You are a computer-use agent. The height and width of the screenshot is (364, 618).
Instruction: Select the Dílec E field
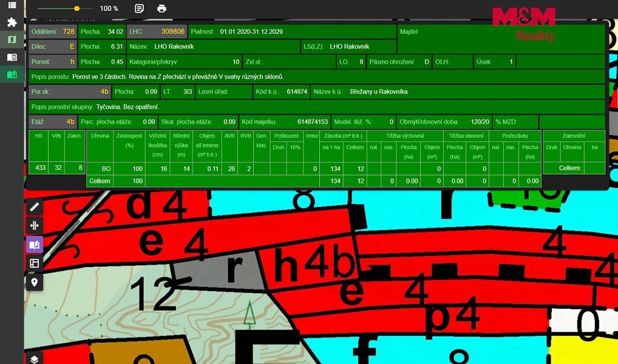pos(53,47)
